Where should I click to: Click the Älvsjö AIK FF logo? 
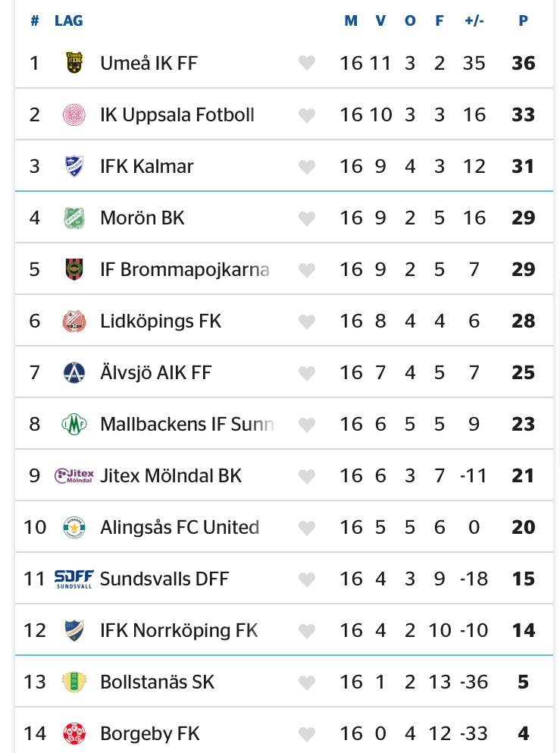coord(74,372)
